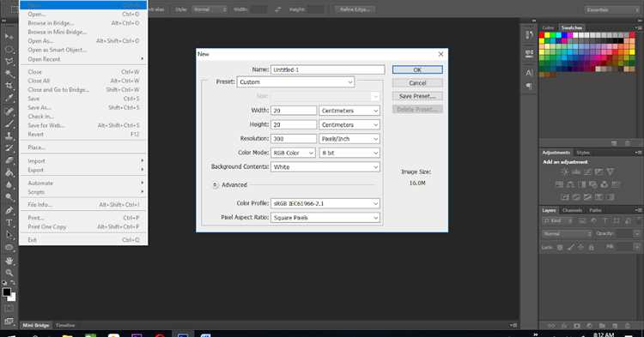Choose Exit from the File menu
This screenshot has height=337, width=644.
tap(83, 240)
